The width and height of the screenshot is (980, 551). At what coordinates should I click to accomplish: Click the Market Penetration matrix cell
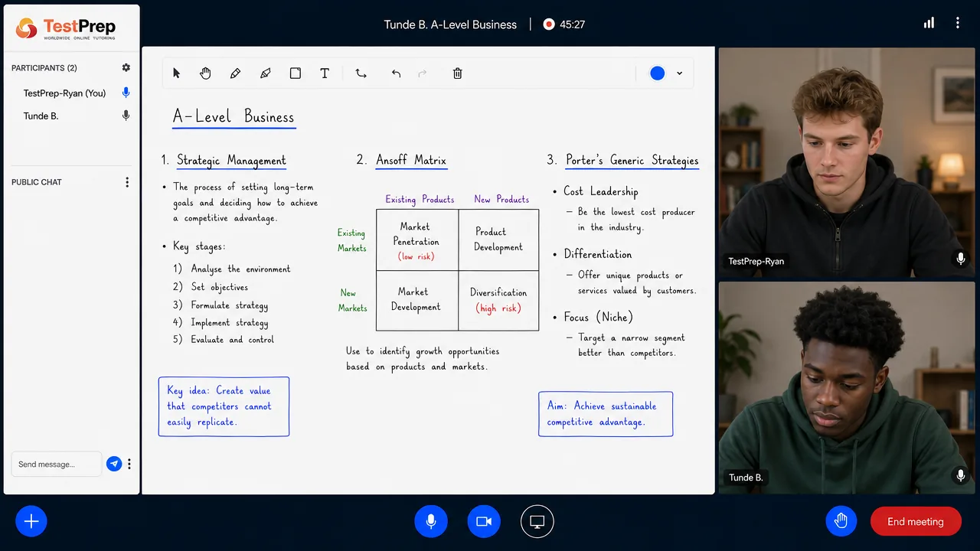(x=417, y=240)
